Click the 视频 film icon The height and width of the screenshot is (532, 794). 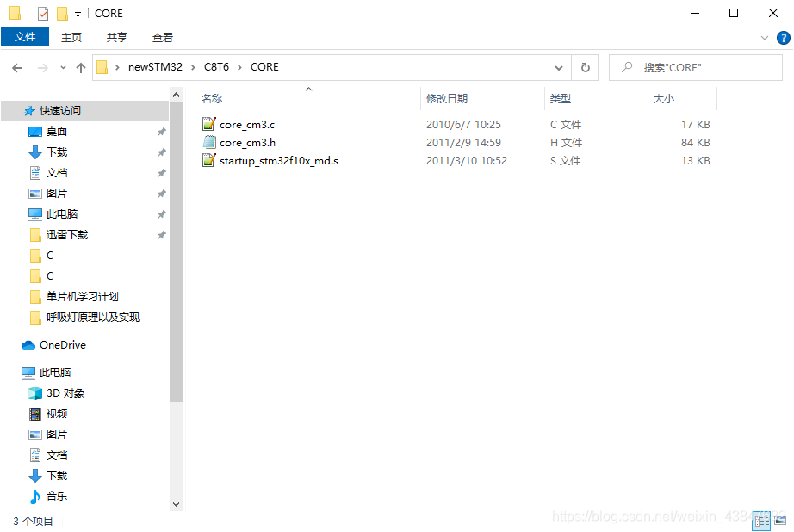click(35, 414)
